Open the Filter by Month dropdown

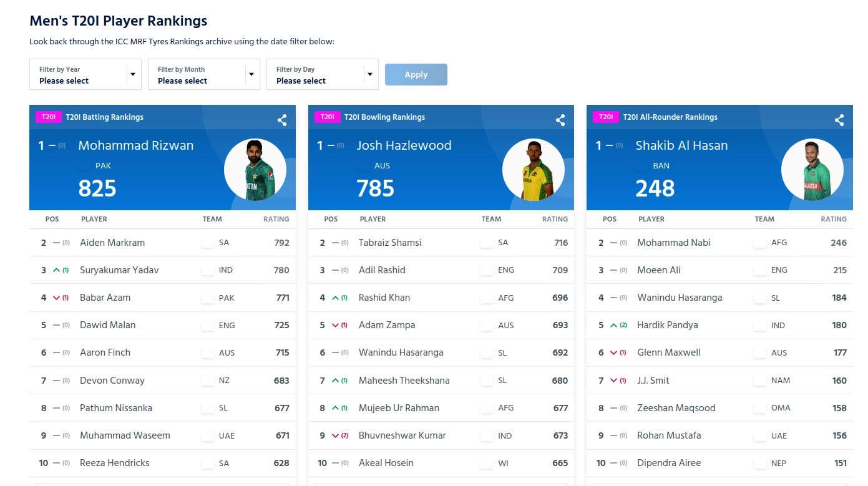(x=204, y=74)
